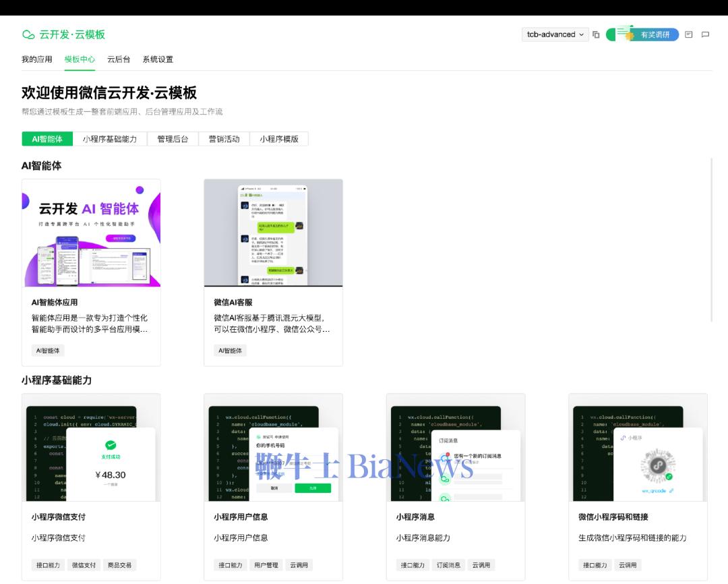Image resolution: width=728 pixels, height=584 pixels.
Task: Click the page scrollbar on the right edge
Action: tap(712, 239)
